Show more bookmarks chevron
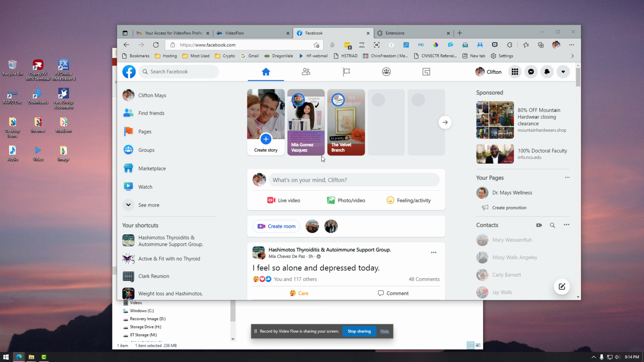644x362 pixels. point(572,56)
